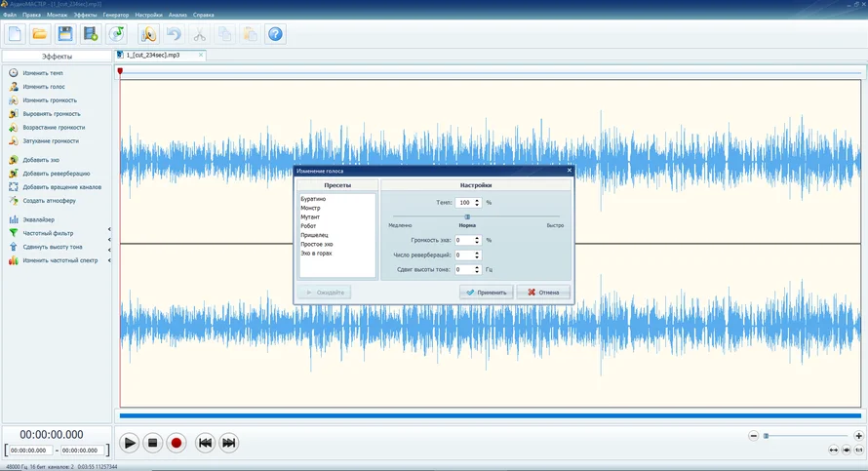Click the icon next to Добавить эхо
This screenshot has width=868, height=471.
pos(14,160)
